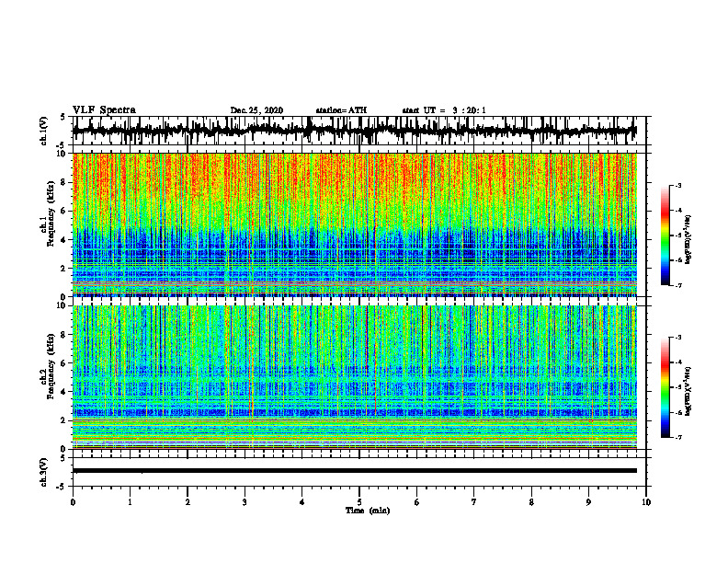The width and height of the screenshot is (728, 563).
Task: Click the "ch.1 Frequency (kHz)" axis label
Action: coord(47,213)
